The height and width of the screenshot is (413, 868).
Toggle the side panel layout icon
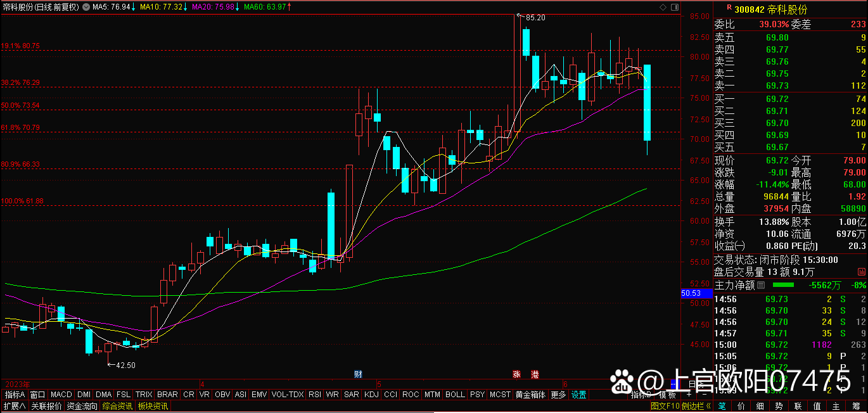674,7
